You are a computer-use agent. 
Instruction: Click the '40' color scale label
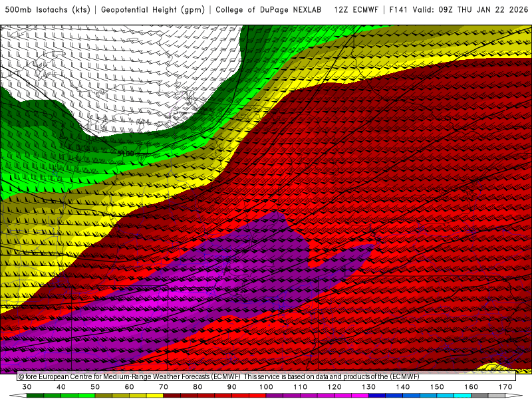[61, 387]
